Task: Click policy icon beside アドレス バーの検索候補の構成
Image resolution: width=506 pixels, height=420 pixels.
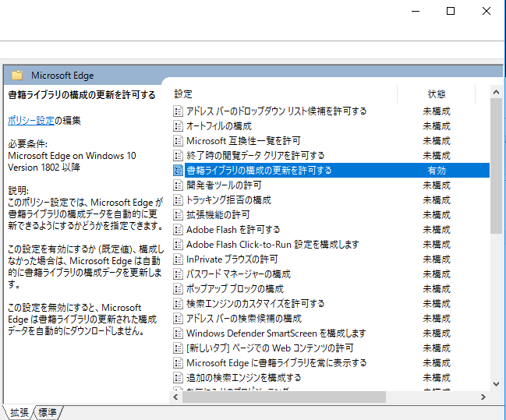Action: coord(178,319)
